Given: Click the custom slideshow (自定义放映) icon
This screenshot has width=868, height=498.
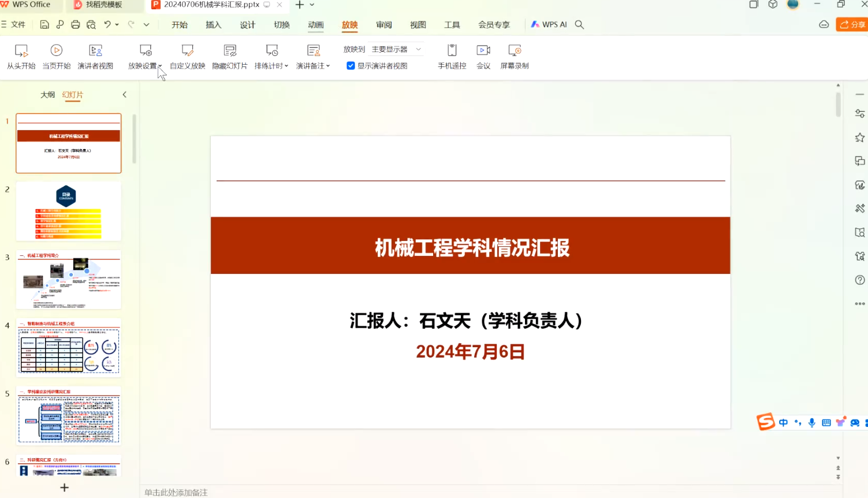Looking at the screenshot, I should point(187,51).
